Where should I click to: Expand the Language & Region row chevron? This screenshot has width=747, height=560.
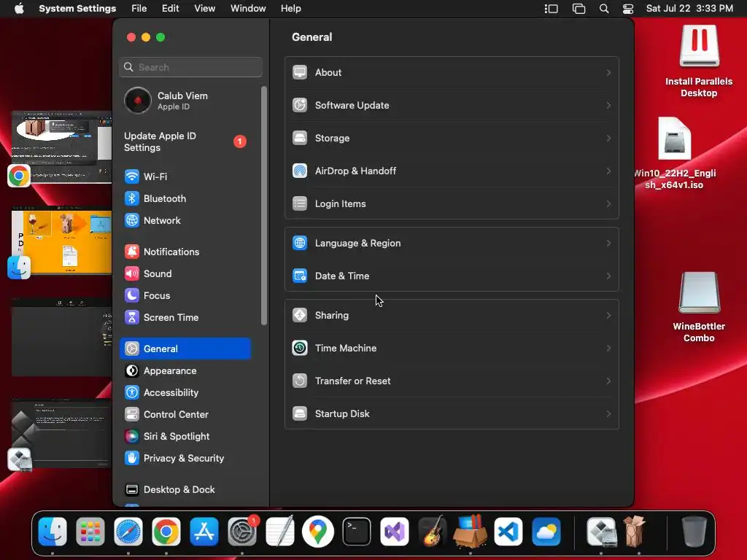point(608,244)
